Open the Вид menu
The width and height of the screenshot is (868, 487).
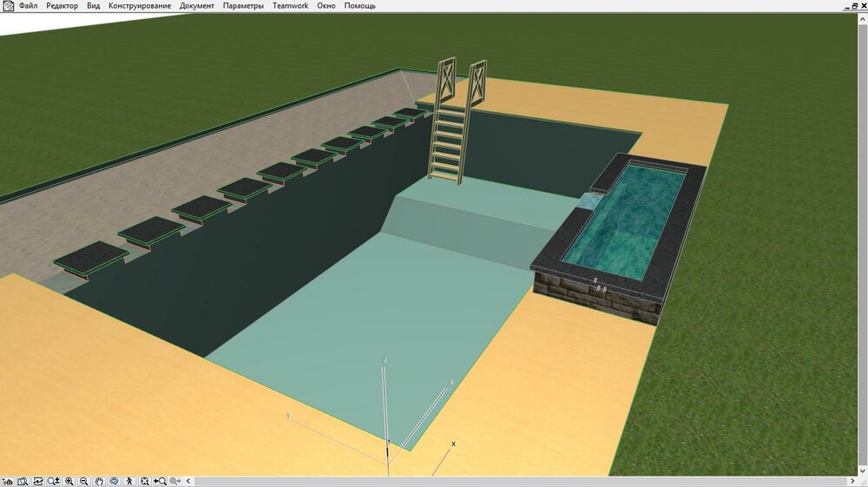pos(94,5)
